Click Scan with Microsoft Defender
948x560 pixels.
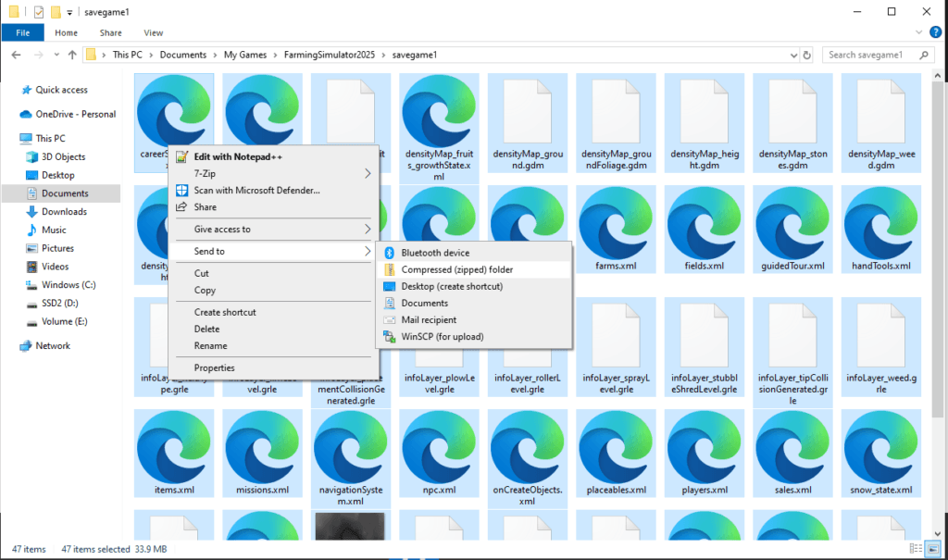click(256, 191)
